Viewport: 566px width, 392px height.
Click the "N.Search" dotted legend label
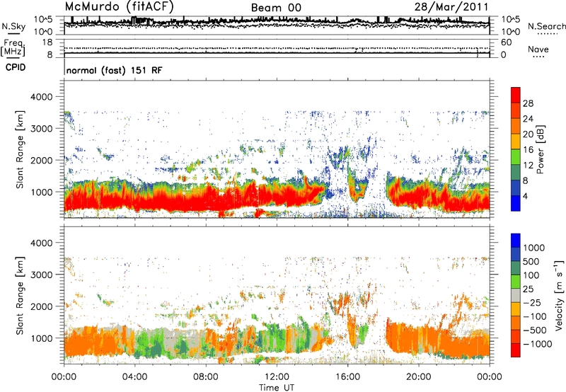[x=546, y=26]
